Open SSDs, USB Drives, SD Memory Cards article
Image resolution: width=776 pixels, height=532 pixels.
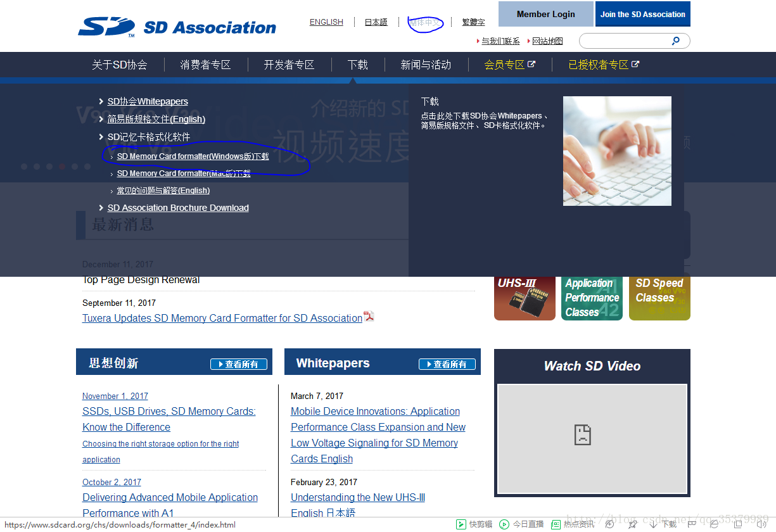point(169,419)
